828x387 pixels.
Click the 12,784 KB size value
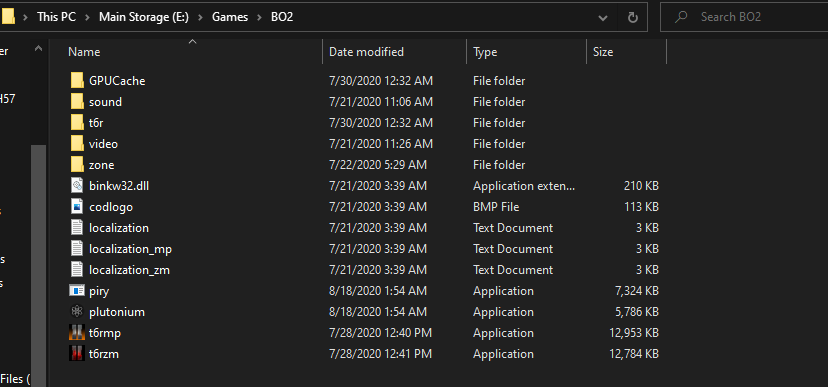point(634,354)
